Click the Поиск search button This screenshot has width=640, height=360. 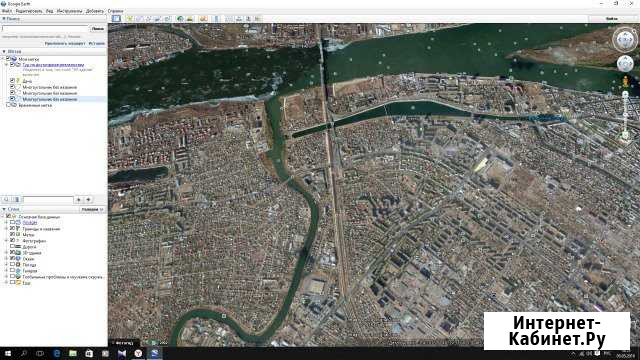click(98, 29)
